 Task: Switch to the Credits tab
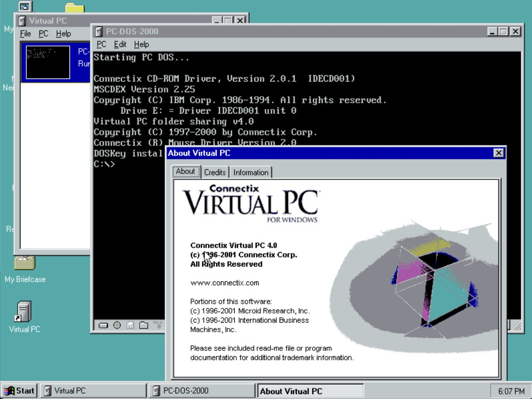(215, 173)
